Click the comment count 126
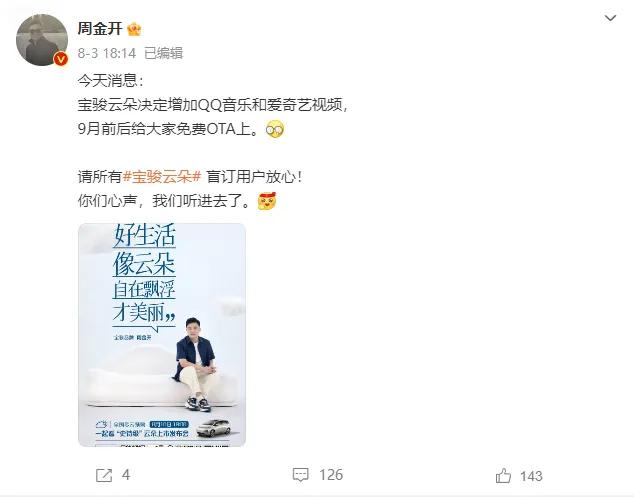 pyautogui.click(x=331, y=475)
